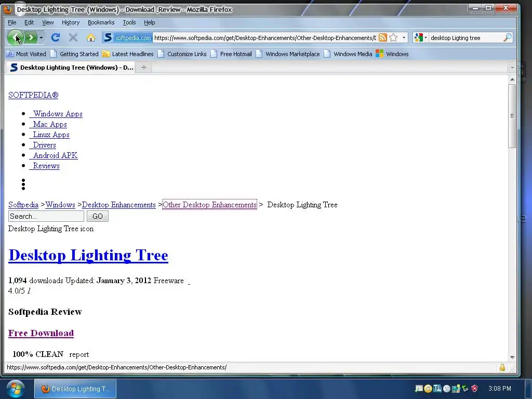Open the Free Hotmail bookmark
Image resolution: width=532 pixels, height=399 pixels.
231,54
